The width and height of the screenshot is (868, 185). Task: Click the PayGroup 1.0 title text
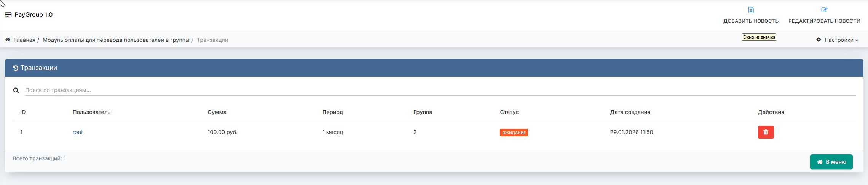[34, 15]
